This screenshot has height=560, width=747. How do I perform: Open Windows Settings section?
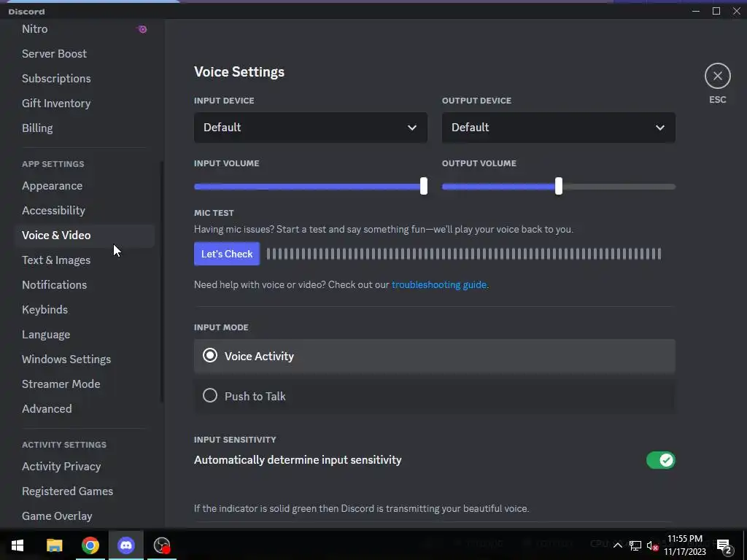(66, 359)
